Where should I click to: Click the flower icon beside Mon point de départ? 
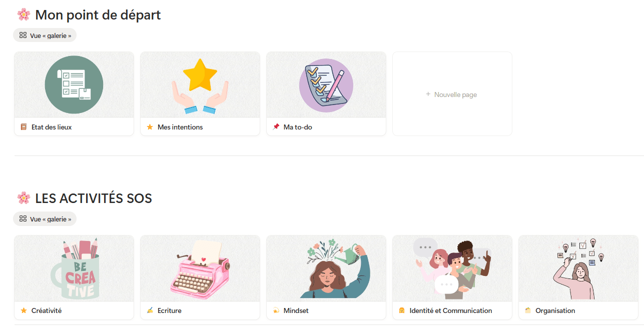click(24, 14)
